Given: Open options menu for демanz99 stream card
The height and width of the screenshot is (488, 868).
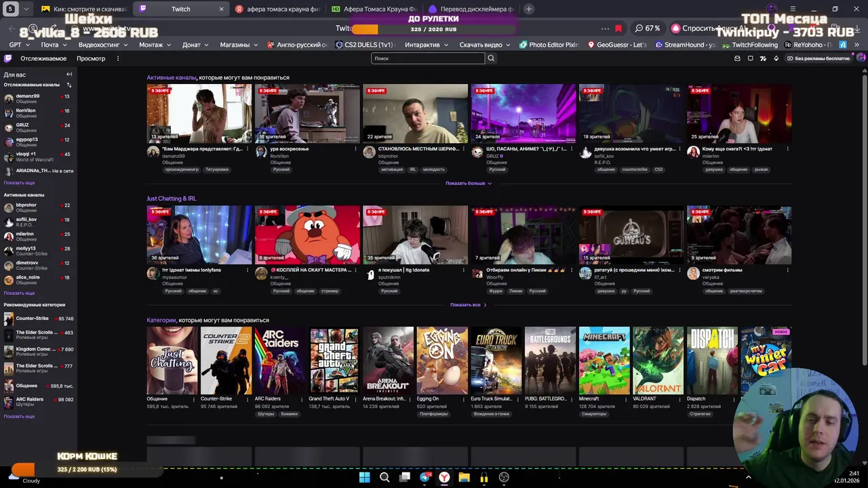Looking at the screenshot, I should pos(248,148).
